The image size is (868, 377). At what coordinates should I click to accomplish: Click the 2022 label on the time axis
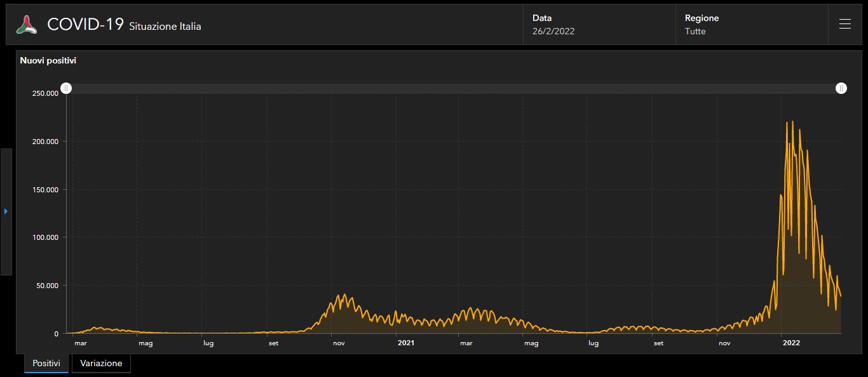[791, 343]
